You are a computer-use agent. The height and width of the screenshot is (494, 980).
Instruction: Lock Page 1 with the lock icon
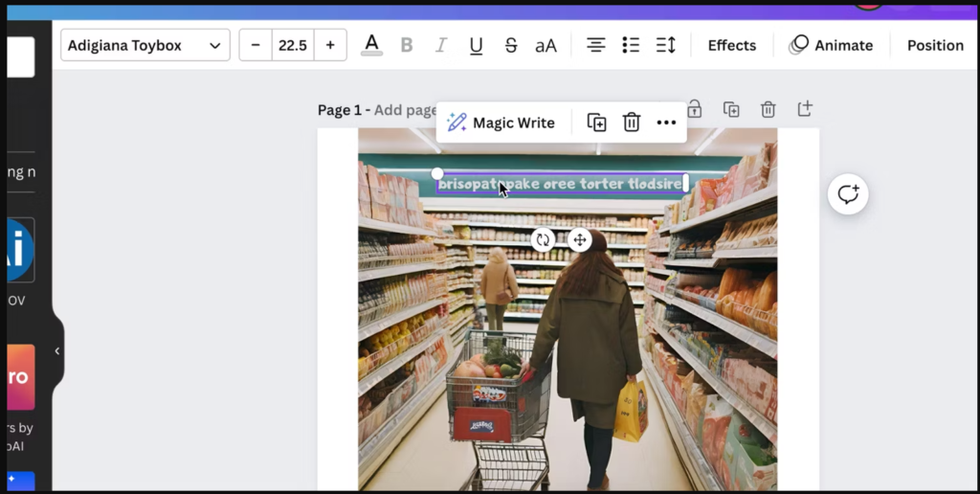click(695, 109)
